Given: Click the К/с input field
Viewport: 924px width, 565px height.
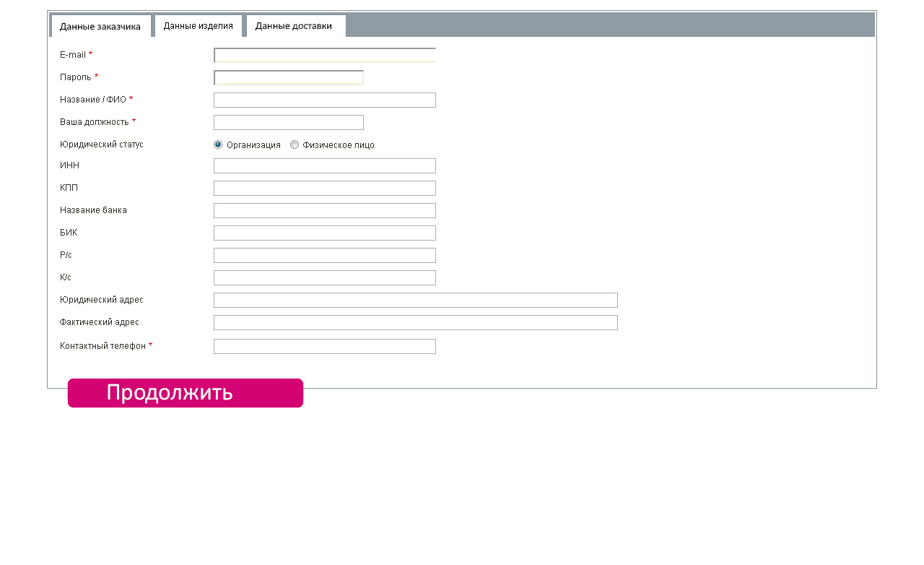Looking at the screenshot, I should pos(325,278).
